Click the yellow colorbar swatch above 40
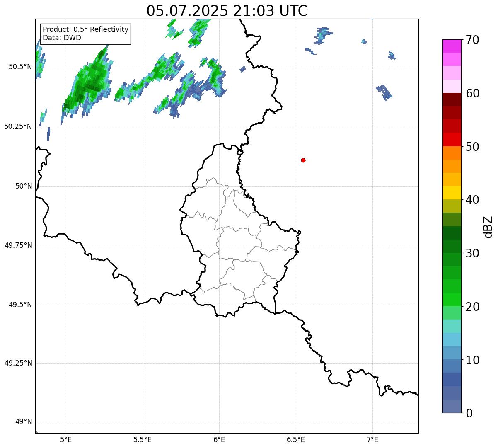 tap(452, 193)
